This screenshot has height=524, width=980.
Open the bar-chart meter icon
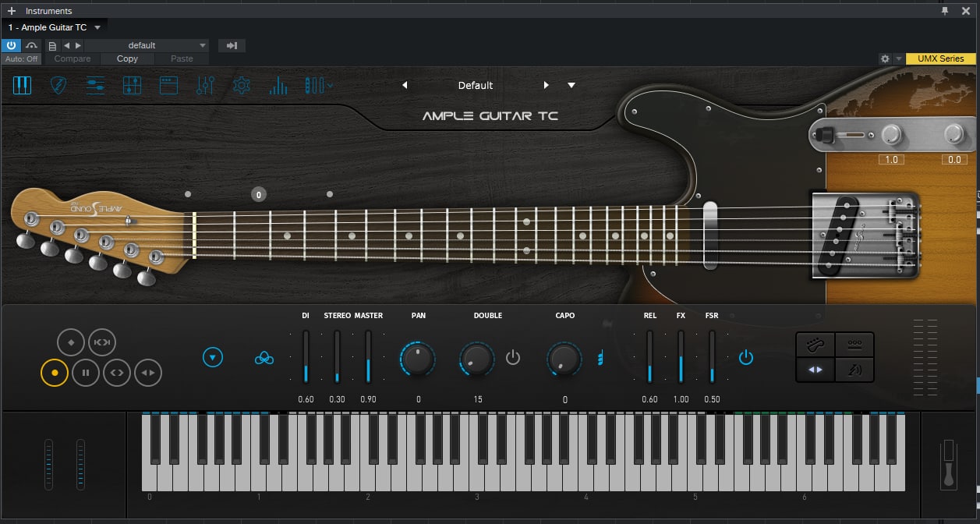pyautogui.click(x=278, y=86)
